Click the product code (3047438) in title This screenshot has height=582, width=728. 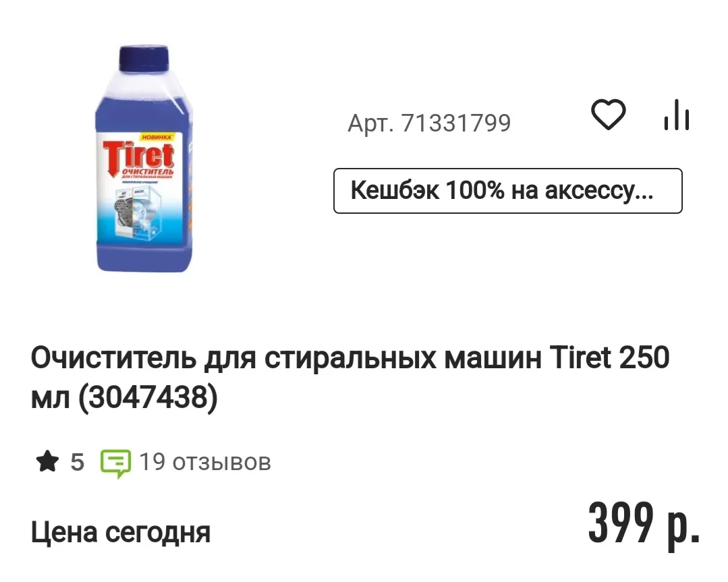coord(148,397)
